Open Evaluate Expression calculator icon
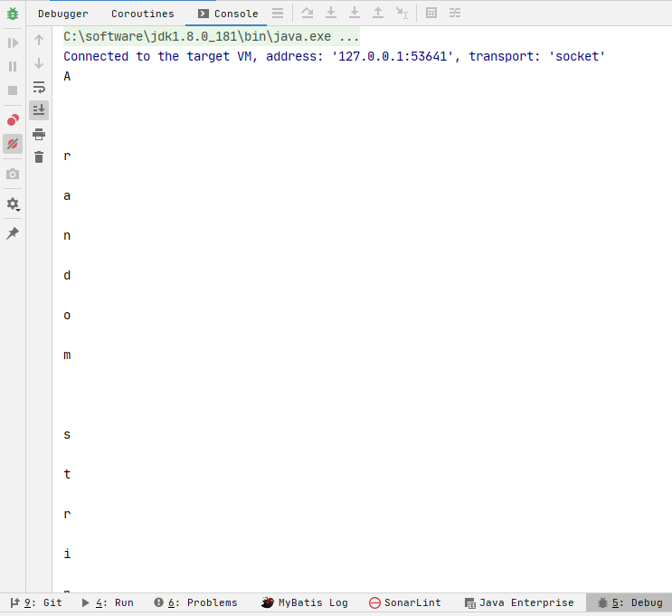Screen dimensions: 672x616 [431, 14]
